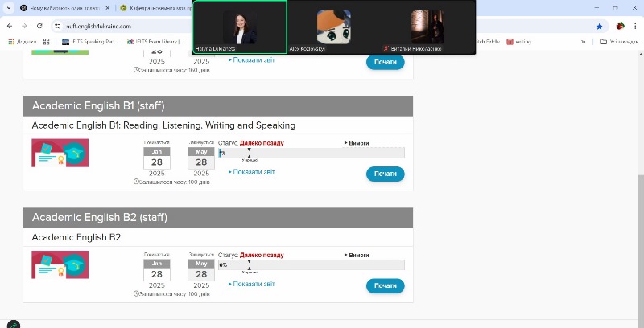Open the 'writing' bookmark
Viewport: 644px width, 328px height.
click(x=518, y=42)
